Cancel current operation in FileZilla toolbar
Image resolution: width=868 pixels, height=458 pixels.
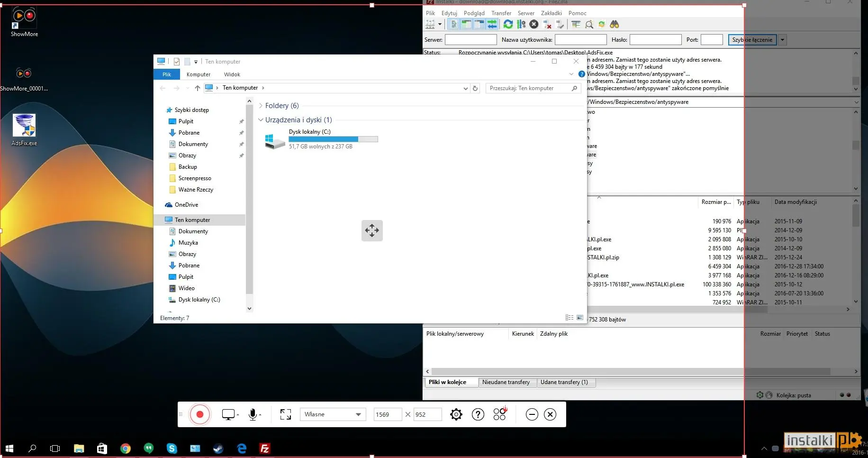(x=534, y=24)
